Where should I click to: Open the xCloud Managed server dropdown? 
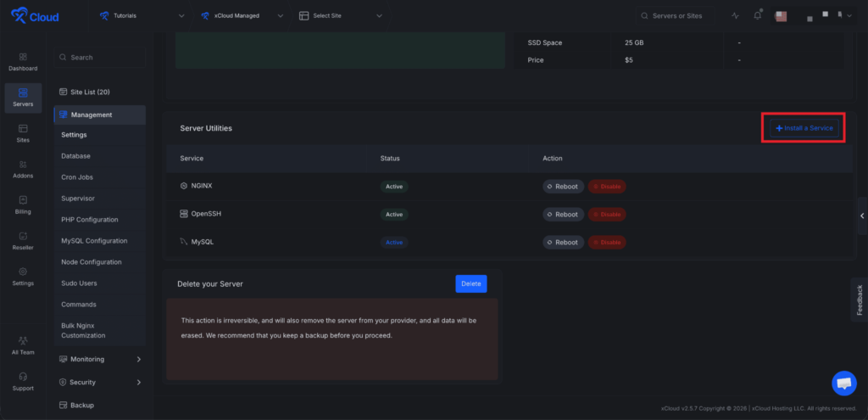(242, 15)
